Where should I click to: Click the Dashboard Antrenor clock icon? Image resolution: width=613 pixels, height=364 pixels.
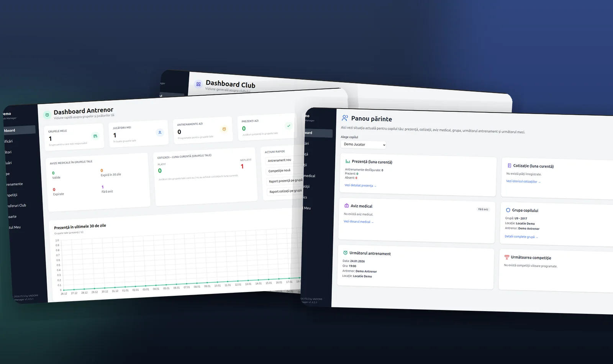click(47, 115)
